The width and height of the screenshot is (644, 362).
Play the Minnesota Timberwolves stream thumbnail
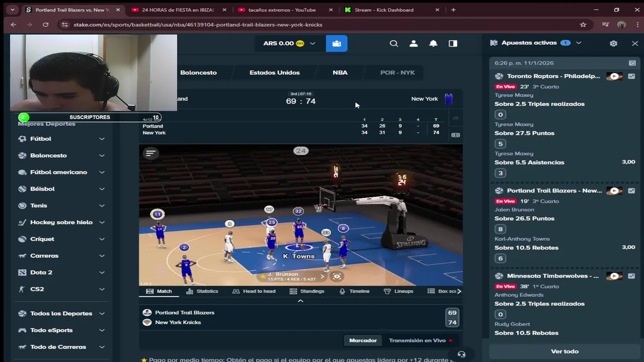614,276
